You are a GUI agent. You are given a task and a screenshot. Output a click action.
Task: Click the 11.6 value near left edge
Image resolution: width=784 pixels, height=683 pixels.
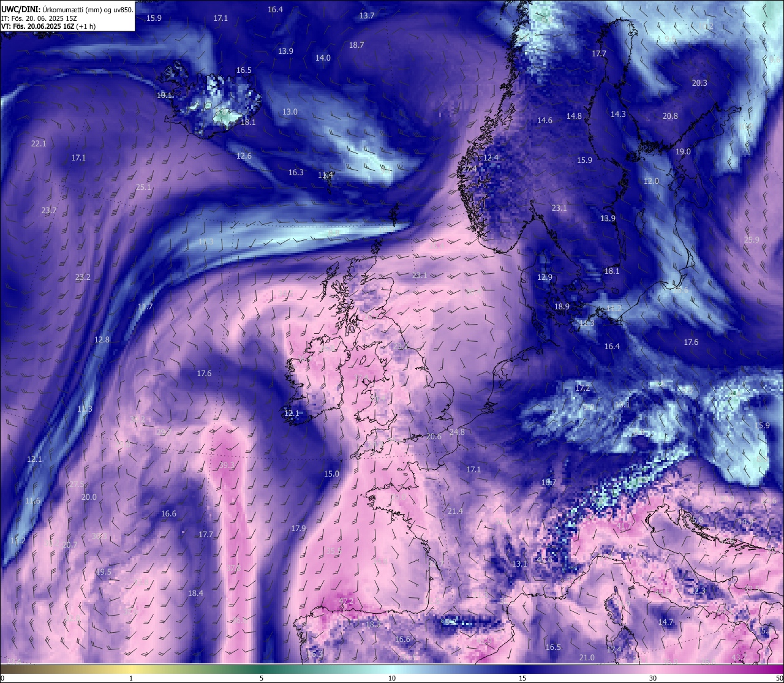point(32,501)
